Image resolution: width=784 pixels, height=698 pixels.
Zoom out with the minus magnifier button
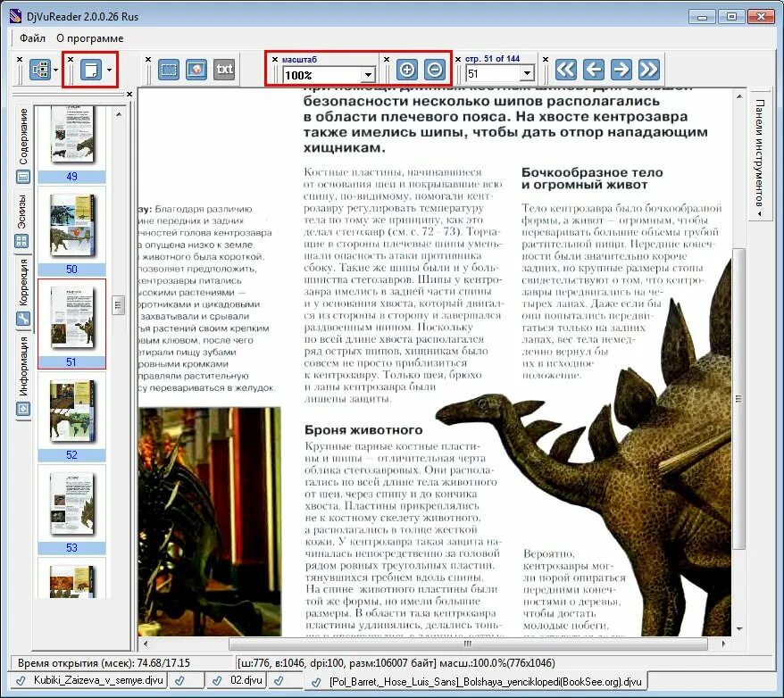(435, 70)
